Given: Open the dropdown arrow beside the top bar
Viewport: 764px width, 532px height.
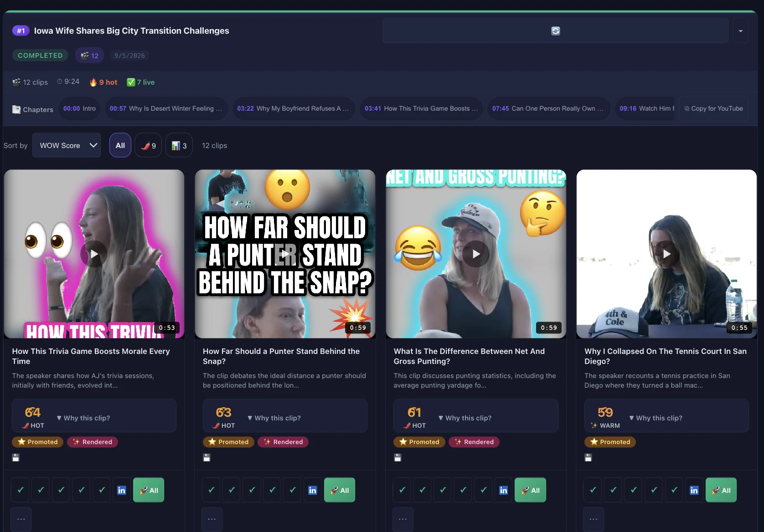Looking at the screenshot, I should click(x=740, y=31).
